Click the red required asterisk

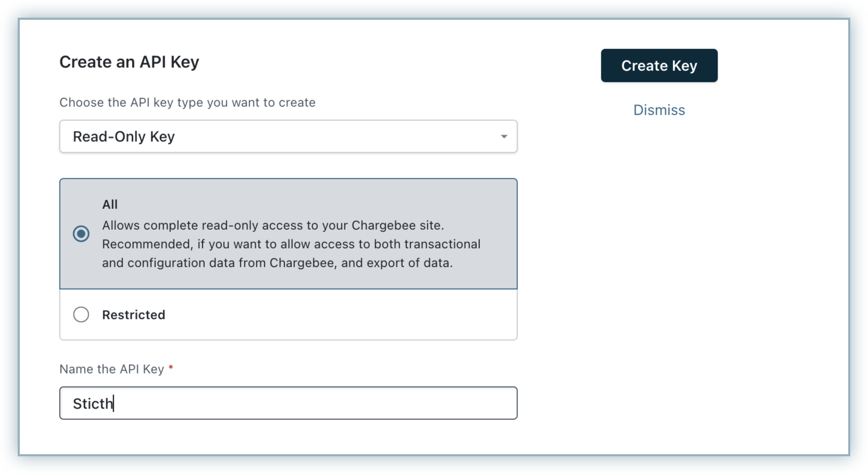pyautogui.click(x=171, y=368)
